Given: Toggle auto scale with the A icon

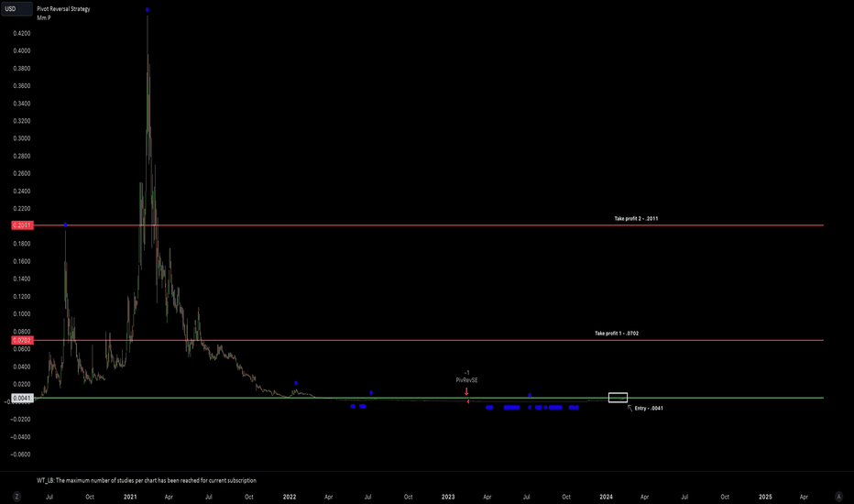Looking at the screenshot, I should click(x=838, y=497).
